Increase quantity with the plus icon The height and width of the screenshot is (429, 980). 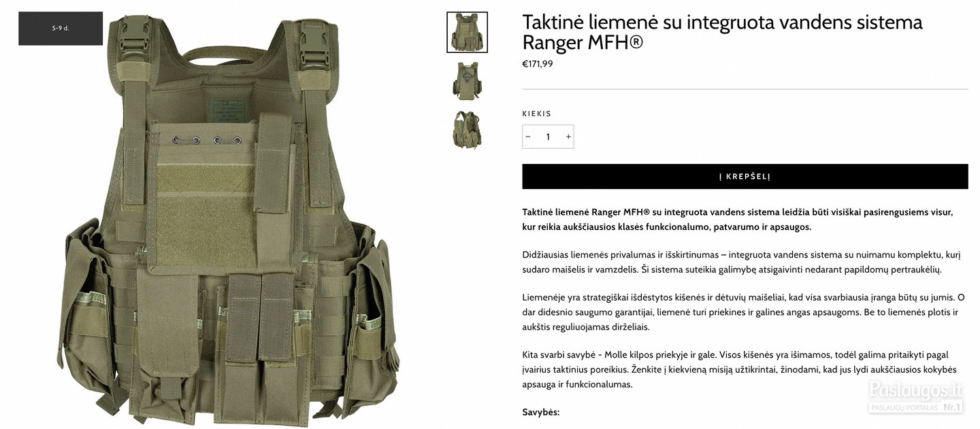[x=568, y=137]
